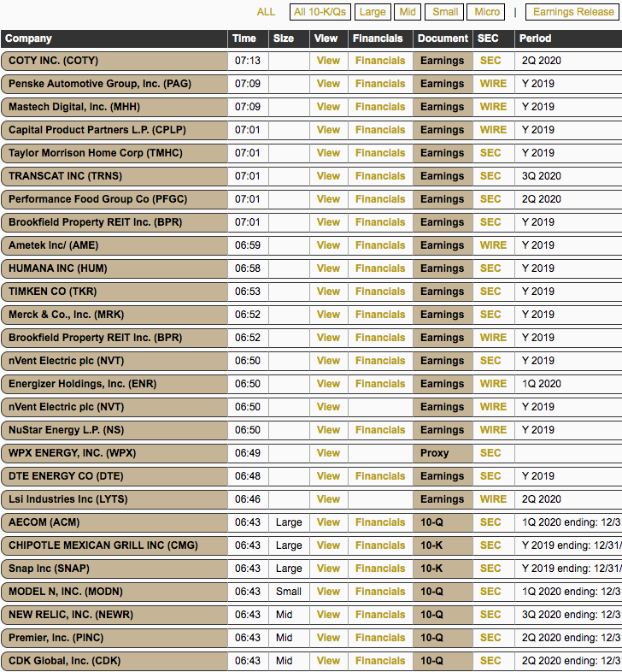Select HUMANA INC (HUM) company

point(114,268)
